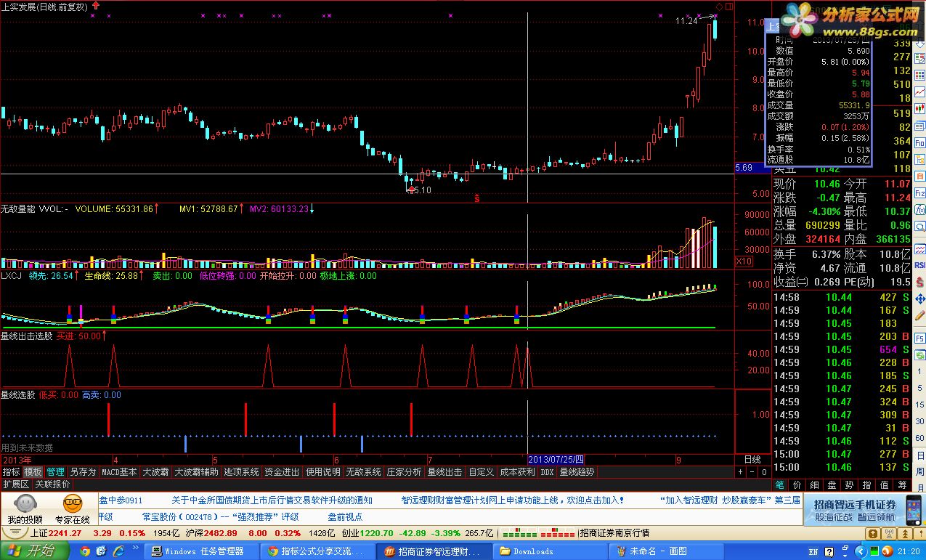Screen dimensions: 926x560
Task: Click the orange 自 self-select icon
Action: [920, 176]
